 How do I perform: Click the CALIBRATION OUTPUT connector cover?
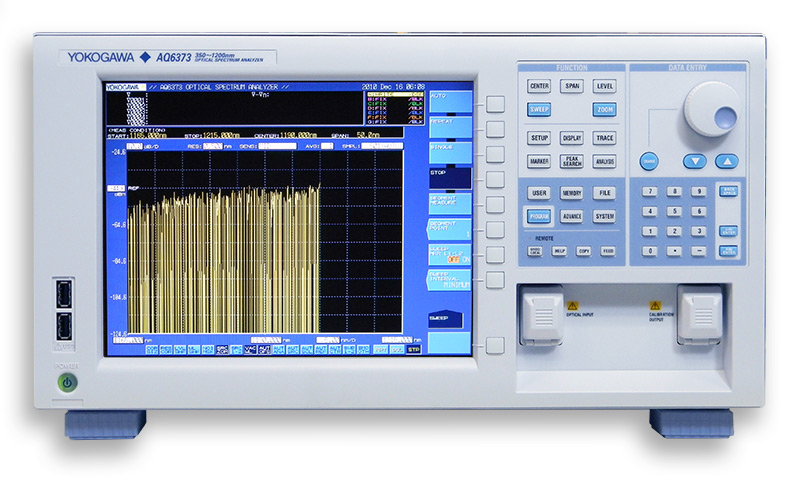coord(699,316)
